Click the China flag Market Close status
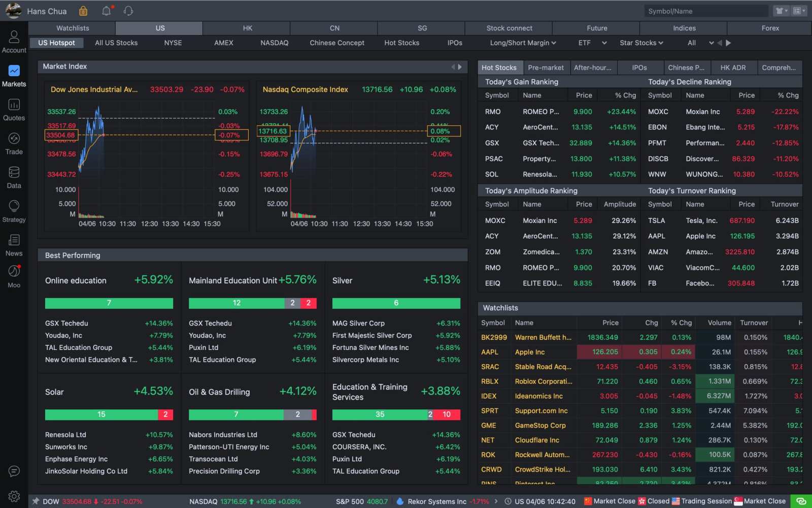Image resolution: width=812 pixels, height=508 pixels. [x=610, y=501]
